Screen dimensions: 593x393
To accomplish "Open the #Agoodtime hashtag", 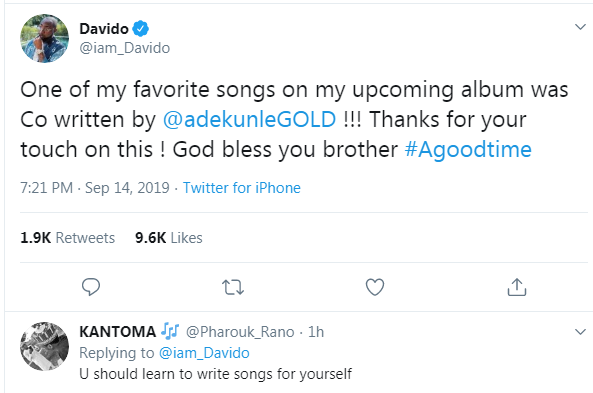I will point(468,149).
